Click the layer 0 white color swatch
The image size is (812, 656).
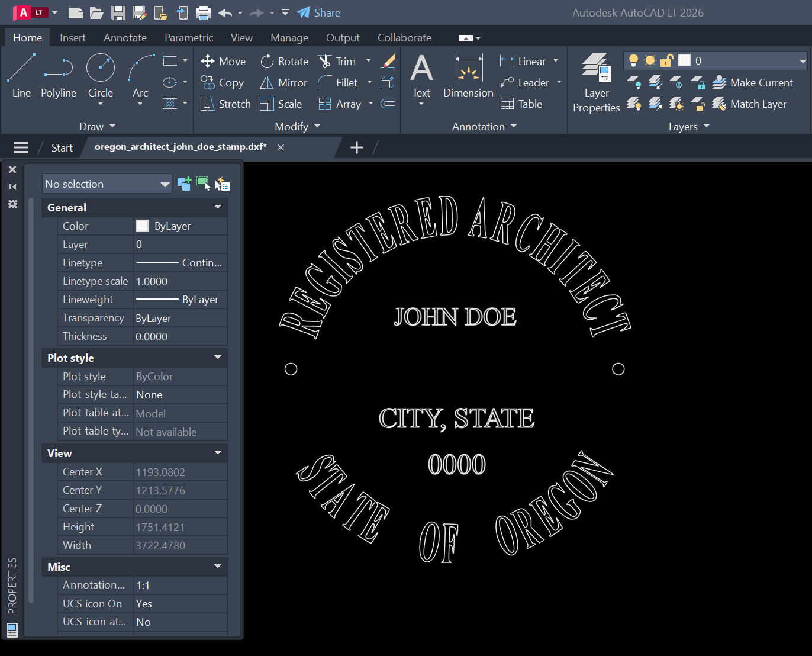click(x=684, y=60)
